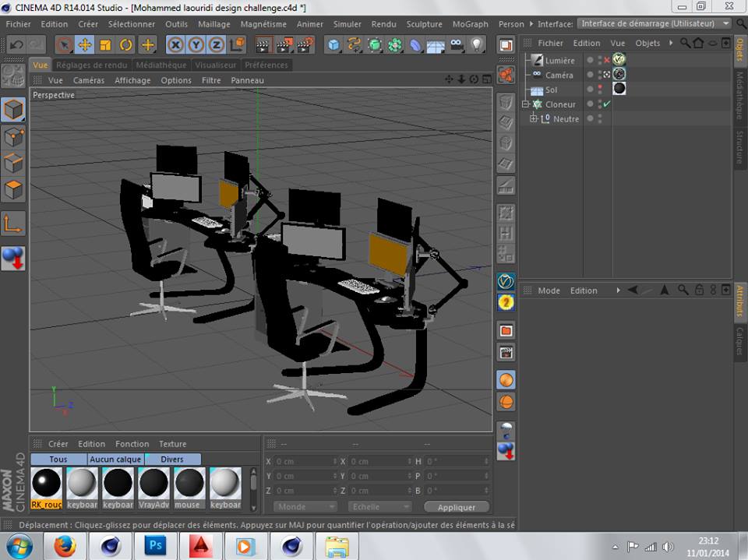
Task: Expand the Neutre object node
Action: [x=534, y=119]
